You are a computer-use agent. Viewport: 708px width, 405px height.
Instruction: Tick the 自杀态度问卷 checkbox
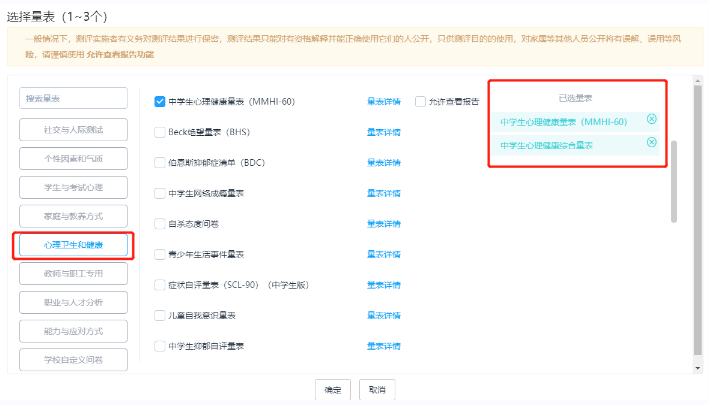(x=160, y=224)
